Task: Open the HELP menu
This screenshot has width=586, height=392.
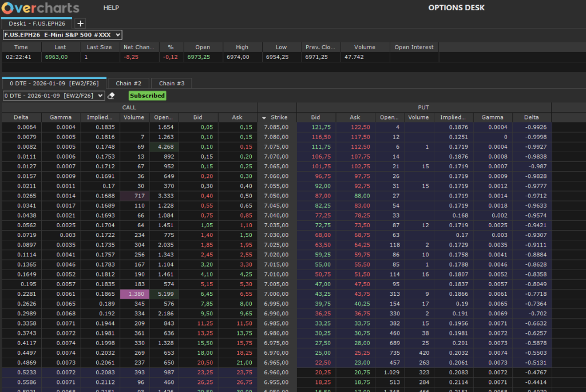Action: 111,8
